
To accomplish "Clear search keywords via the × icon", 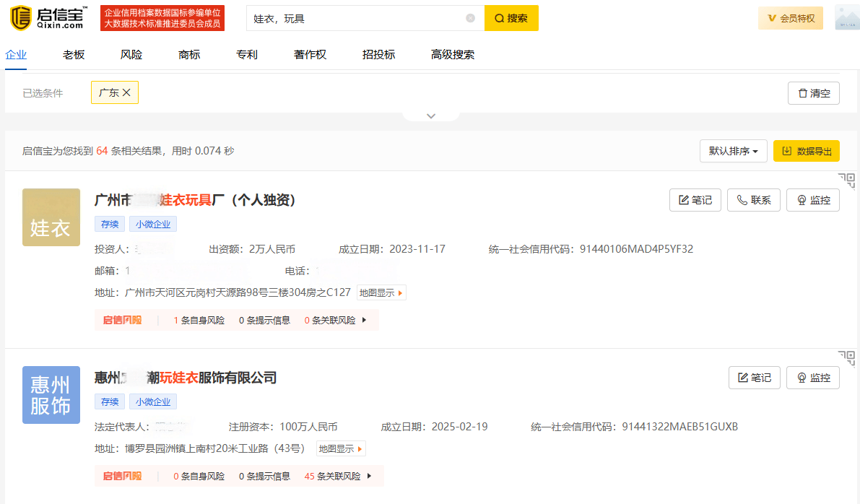I will coord(471,17).
